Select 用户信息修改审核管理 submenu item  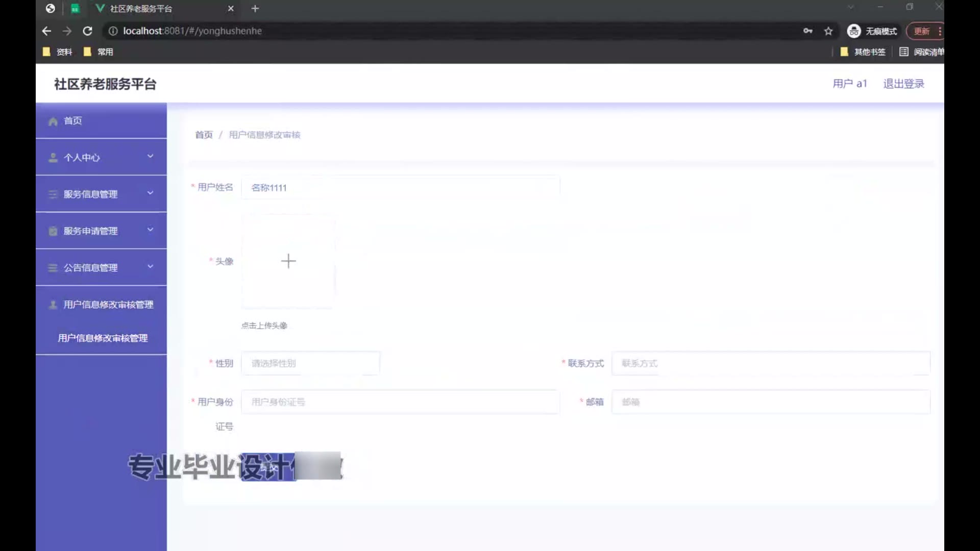pyautogui.click(x=103, y=338)
